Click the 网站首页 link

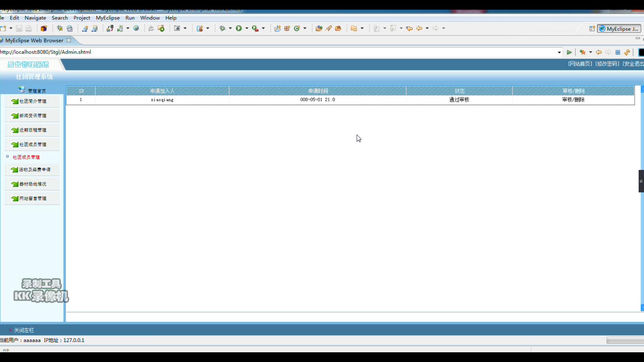click(x=580, y=64)
